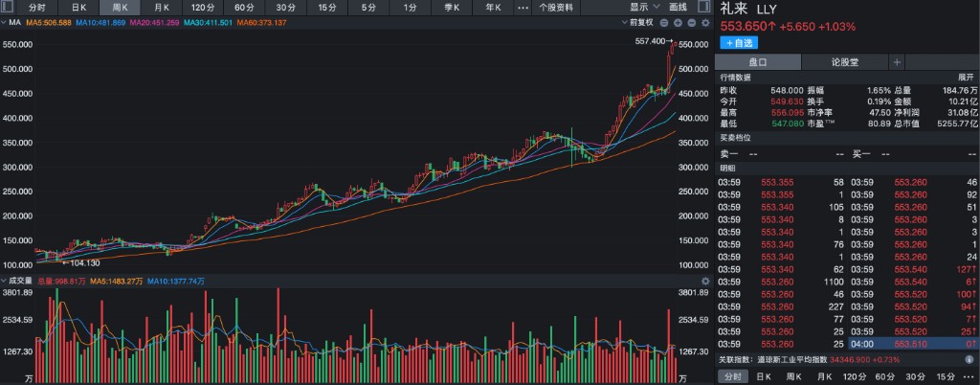Open the 个股资料 stock info tab

tap(556, 7)
